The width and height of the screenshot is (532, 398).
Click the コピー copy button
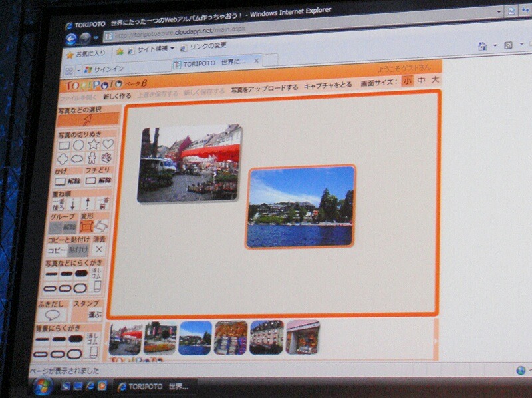(x=56, y=251)
